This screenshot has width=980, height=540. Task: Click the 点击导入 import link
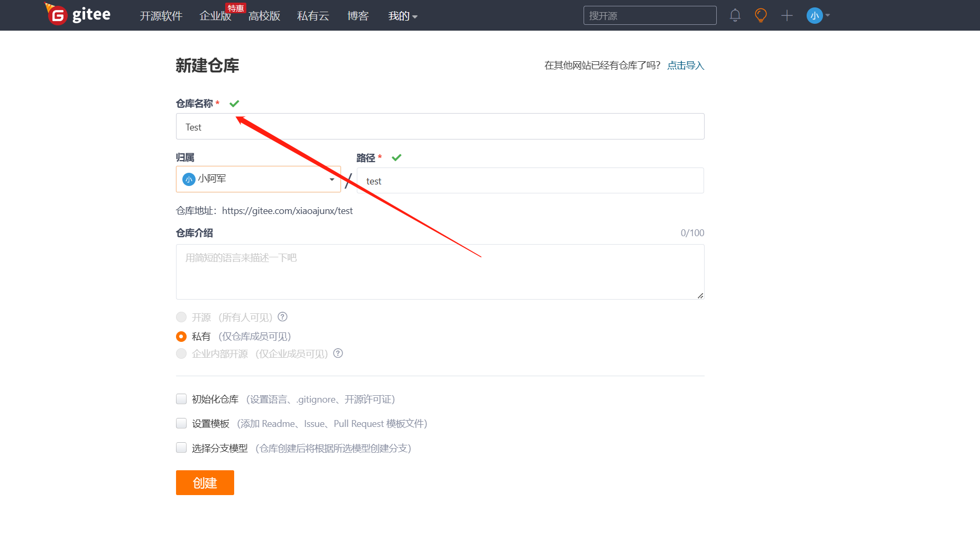click(686, 65)
